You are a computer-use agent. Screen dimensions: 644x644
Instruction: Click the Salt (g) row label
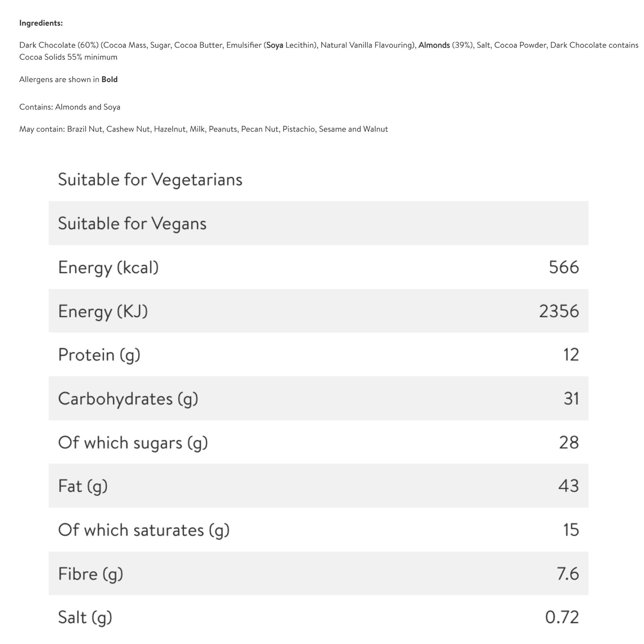pyautogui.click(x=85, y=617)
